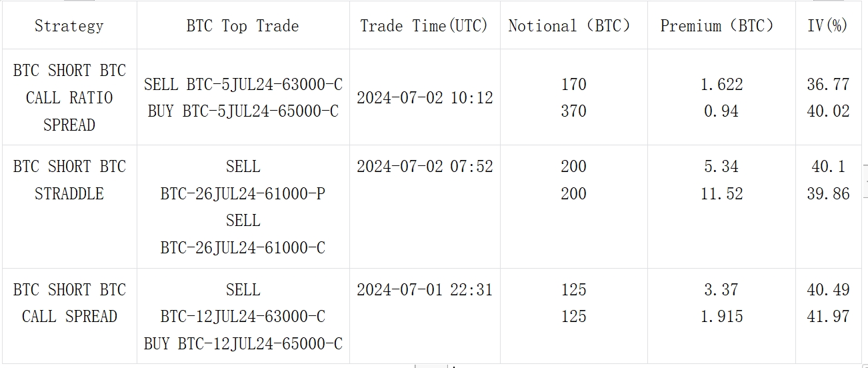The width and height of the screenshot is (868, 368).
Task: Select the IV(%) column header
Action: coord(827,26)
